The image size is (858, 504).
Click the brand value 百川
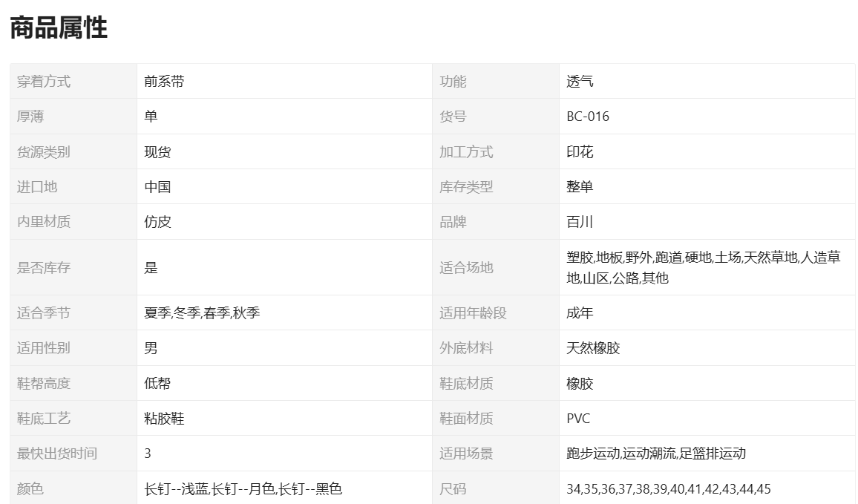[580, 222]
